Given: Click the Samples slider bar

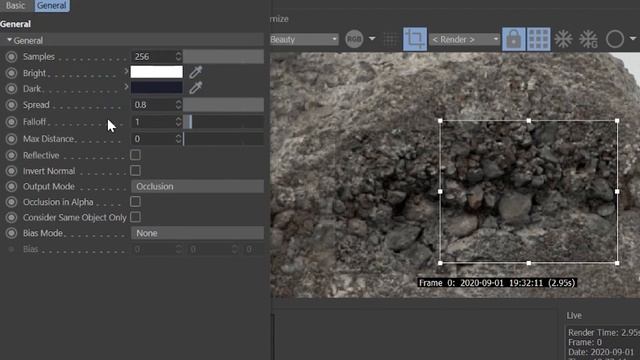Looking at the screenshot, I should 223,57.
